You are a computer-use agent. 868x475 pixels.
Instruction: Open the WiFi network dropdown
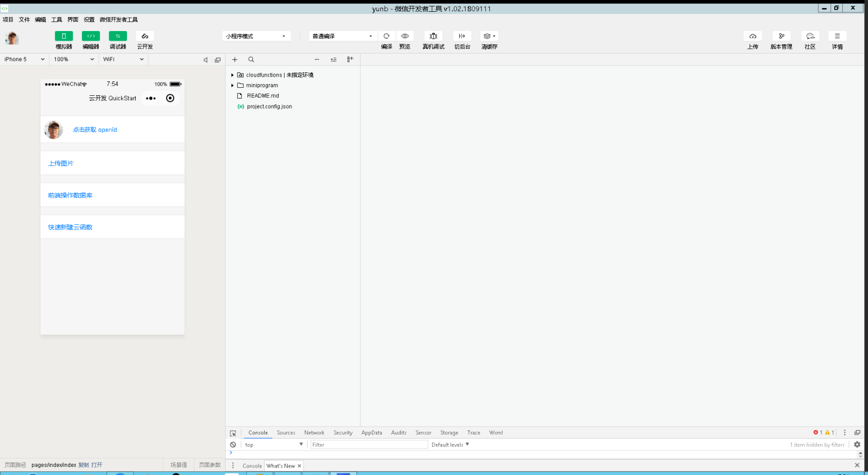coord(124,59)
